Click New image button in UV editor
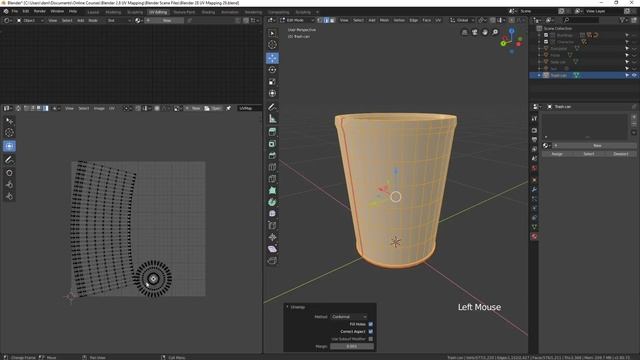 coord(193,108)
